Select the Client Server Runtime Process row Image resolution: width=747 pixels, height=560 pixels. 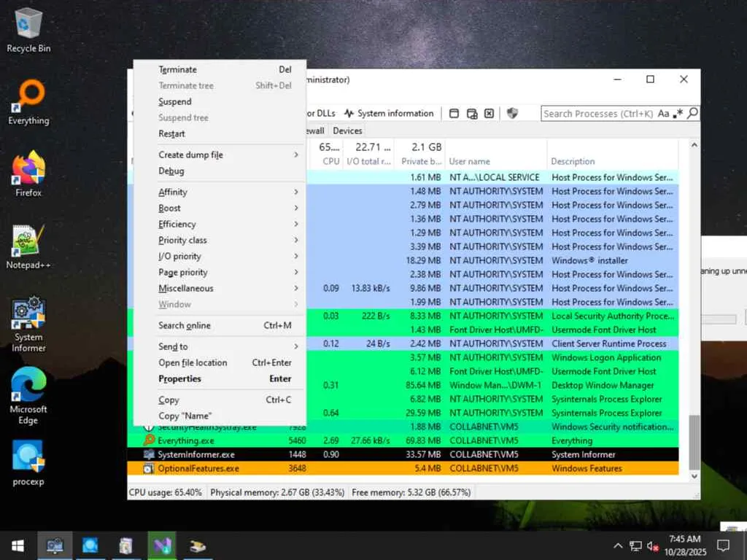[492, 343]
